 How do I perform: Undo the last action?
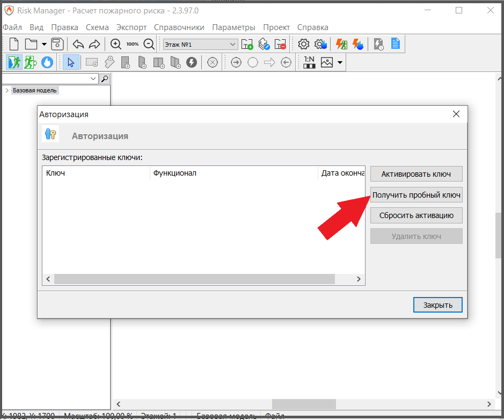point(78,44)
